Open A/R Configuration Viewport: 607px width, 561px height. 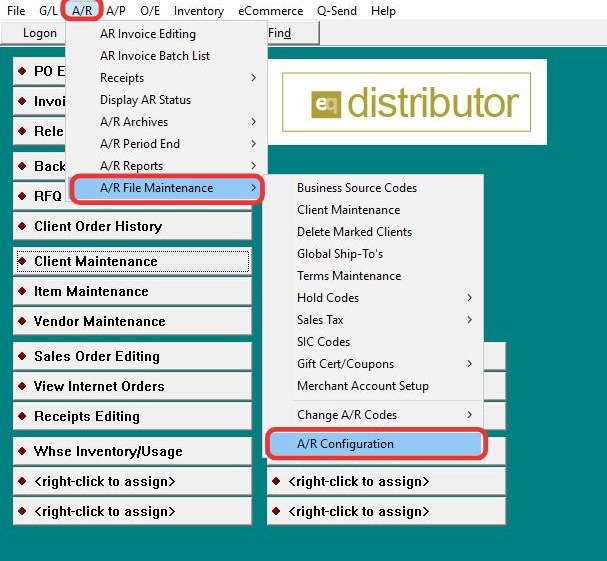tap(376, 444)
